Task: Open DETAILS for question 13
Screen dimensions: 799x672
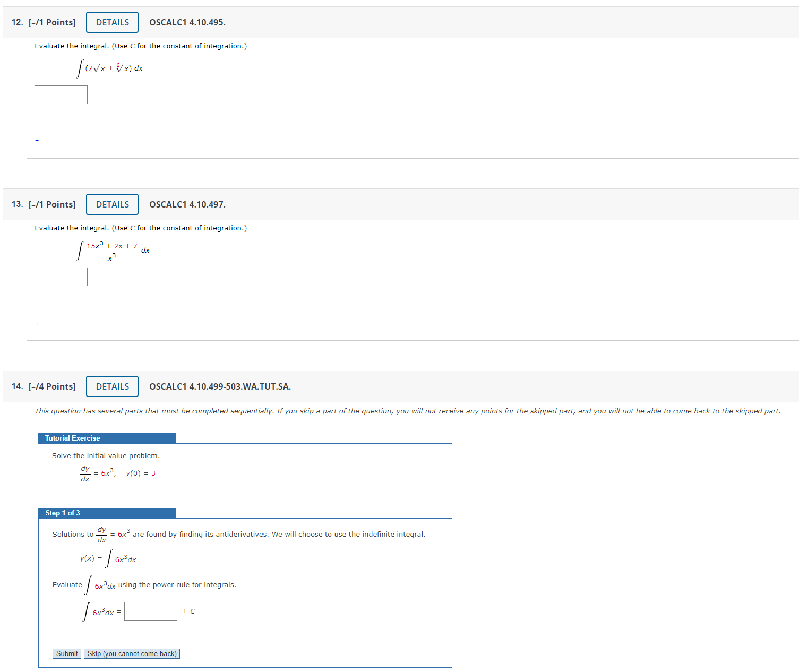Action: [111, 204]
